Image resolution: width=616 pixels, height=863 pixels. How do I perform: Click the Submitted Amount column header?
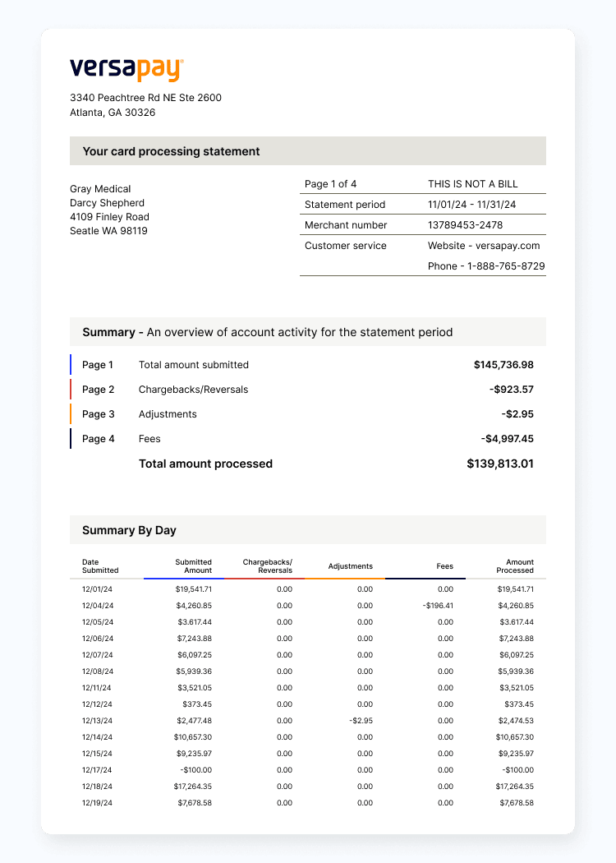(193, 566)
